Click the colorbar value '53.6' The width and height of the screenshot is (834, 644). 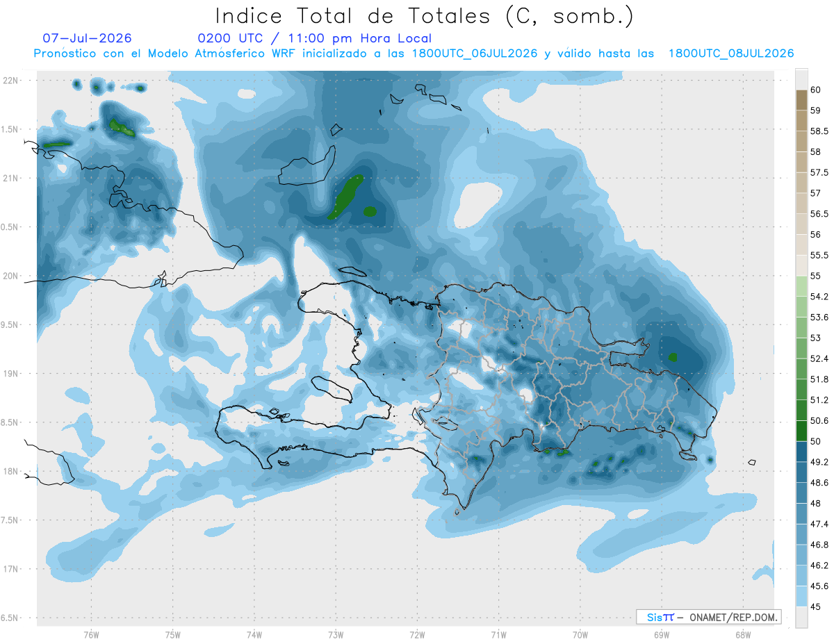pyautogui.click(x=819, y=317)
